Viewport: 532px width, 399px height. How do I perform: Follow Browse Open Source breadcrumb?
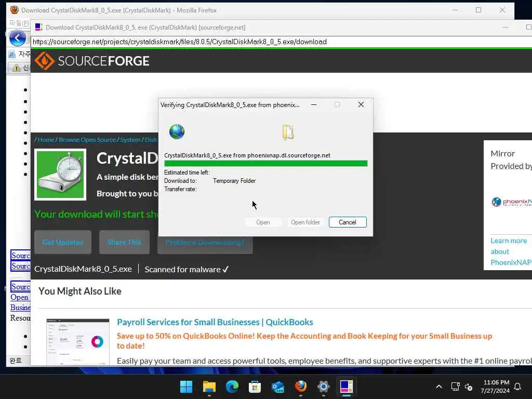[x=87, y=139]
